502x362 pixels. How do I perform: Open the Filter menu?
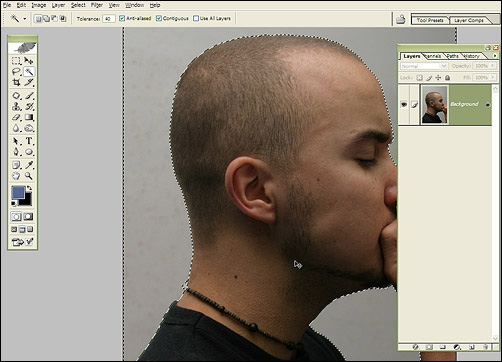[x=97, y=5]
